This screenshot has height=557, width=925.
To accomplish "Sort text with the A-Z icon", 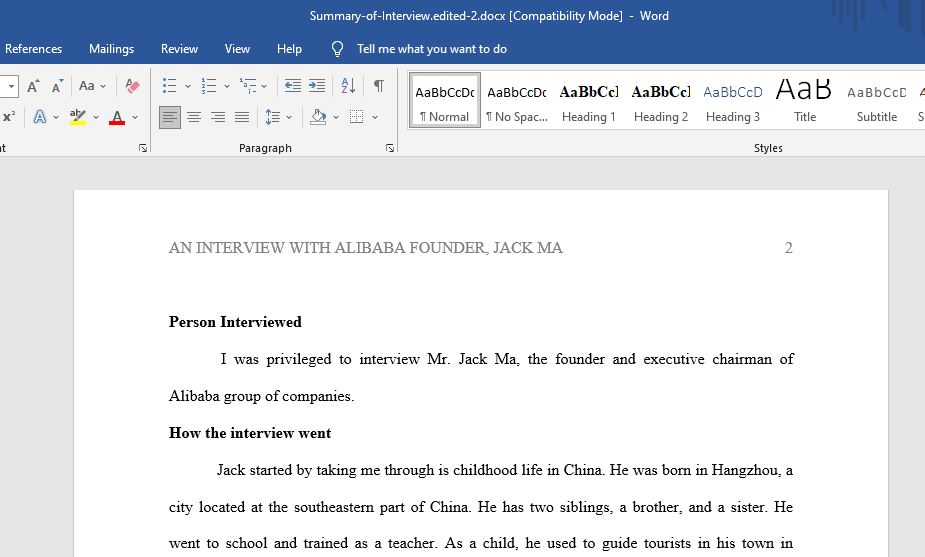I will coord(348,86).
